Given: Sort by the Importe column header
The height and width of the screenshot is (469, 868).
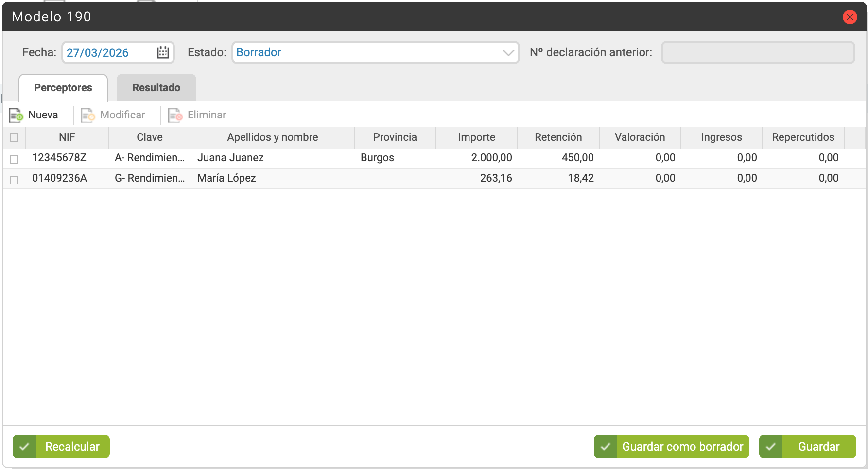Looking at the screenshot, I should [x=476, y=137].
